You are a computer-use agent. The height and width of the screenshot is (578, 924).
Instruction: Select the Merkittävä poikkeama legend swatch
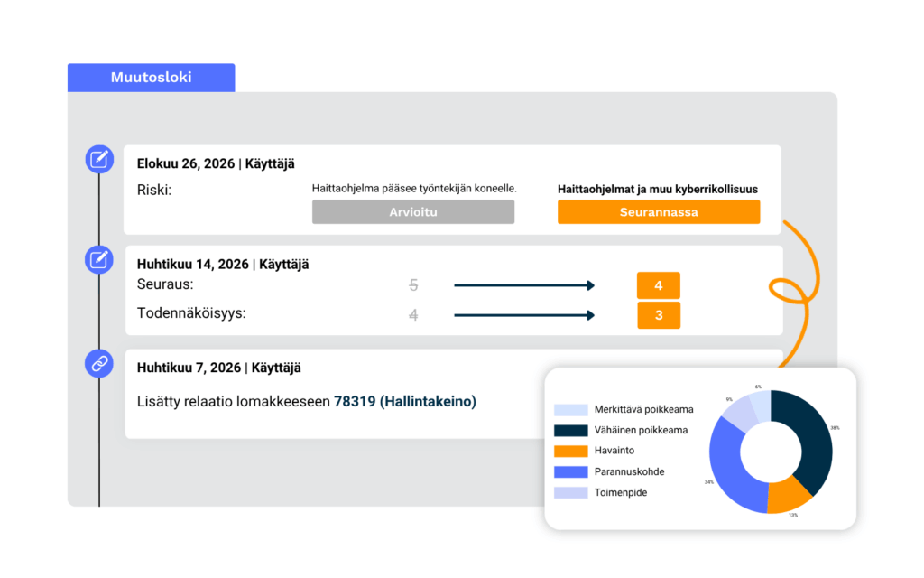point(571,409)
